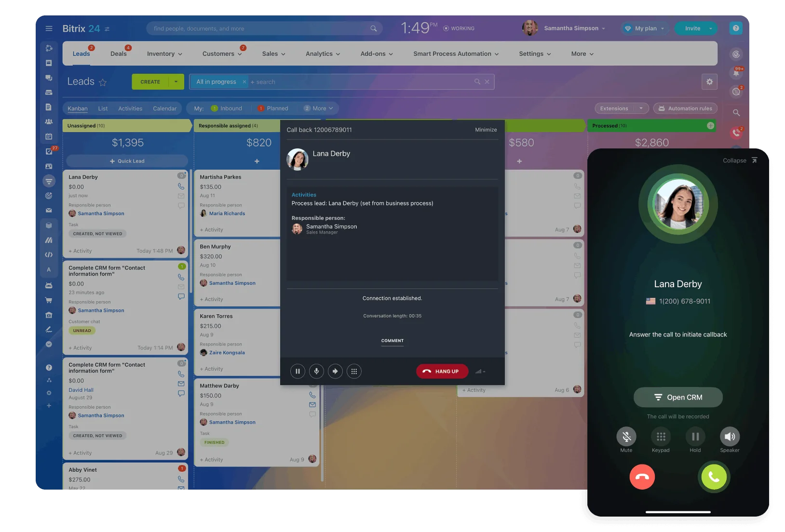785x532 pixels.
Task: Open the More menu in top navigation
Action: 582,54
